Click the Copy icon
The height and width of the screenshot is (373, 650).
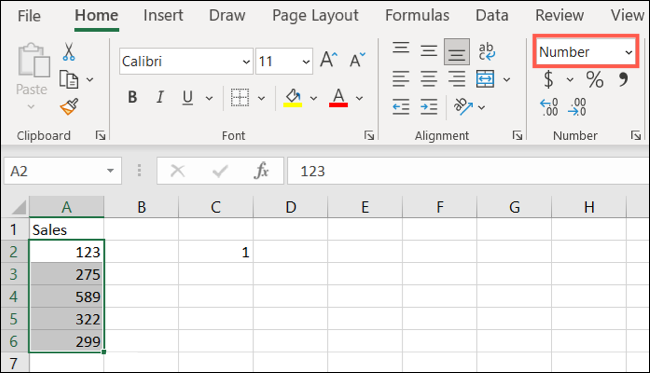coord(69,80)
